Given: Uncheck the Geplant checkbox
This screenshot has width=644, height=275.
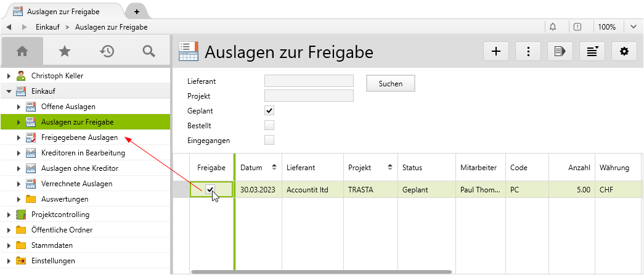Looking at the screenshot, I should pyautogui.click(x=269, y=110).
